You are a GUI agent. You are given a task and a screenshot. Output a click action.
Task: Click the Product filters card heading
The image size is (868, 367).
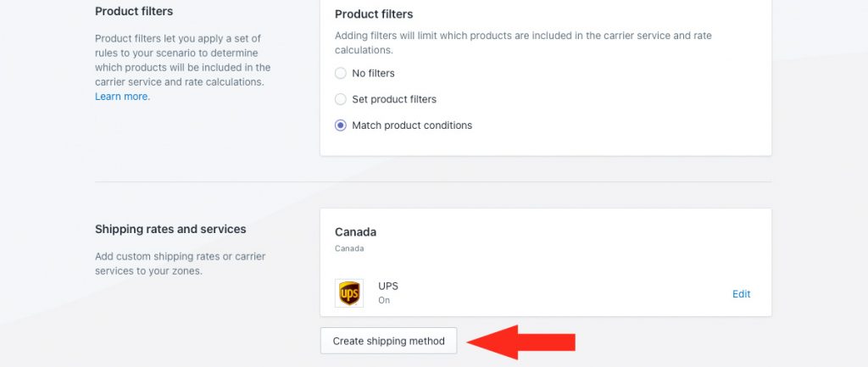click(374, 14)
